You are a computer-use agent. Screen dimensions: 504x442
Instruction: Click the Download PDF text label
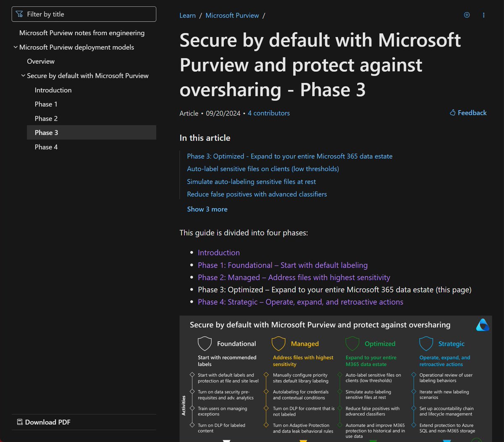tap(48, 422)
